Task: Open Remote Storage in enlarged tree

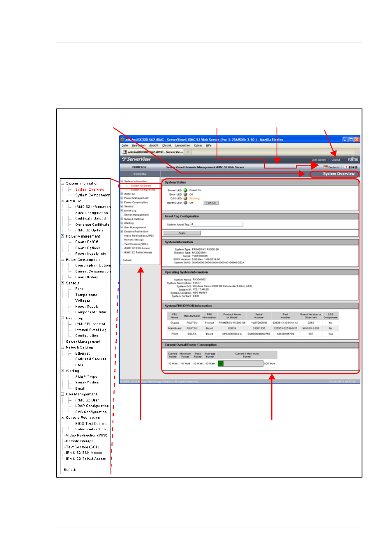Action: pos(80,441)
